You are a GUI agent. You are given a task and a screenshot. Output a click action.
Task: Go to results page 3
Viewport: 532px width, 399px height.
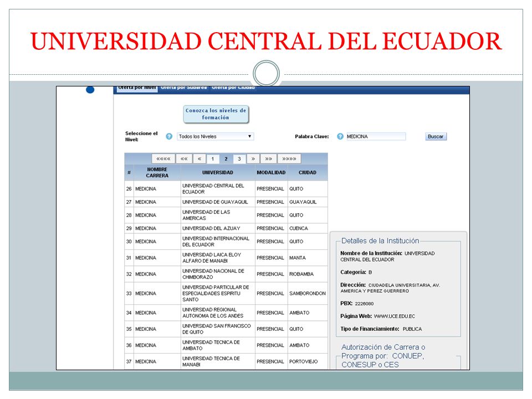(239, 158)
